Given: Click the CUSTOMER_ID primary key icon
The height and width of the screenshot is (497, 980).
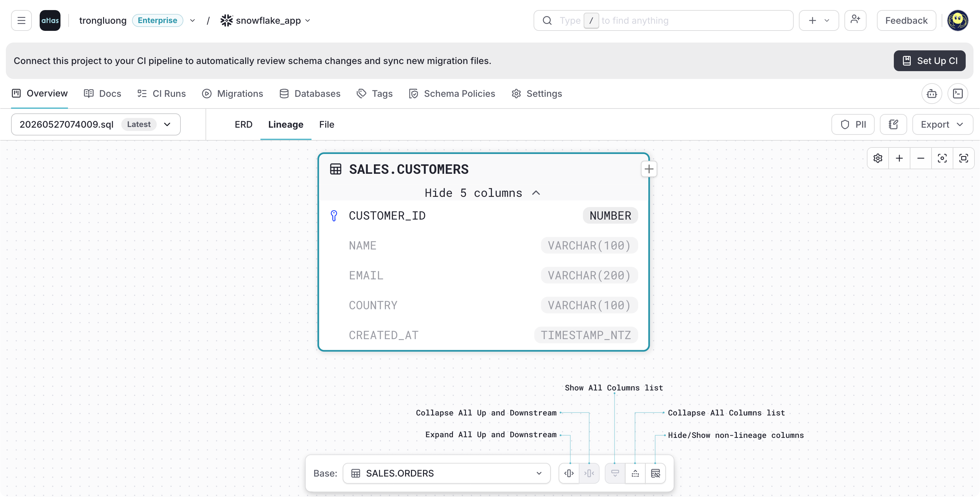Looking at the screenshot, I should [x=334, y=216].
